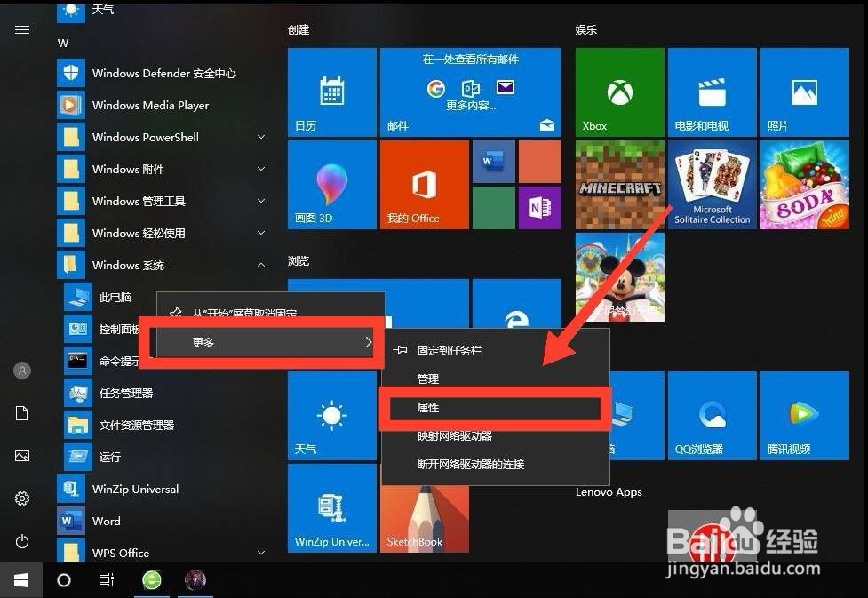This screenshot has width=868, height=598.
Task: Open the Weather tile
Action: click(332, 415)
